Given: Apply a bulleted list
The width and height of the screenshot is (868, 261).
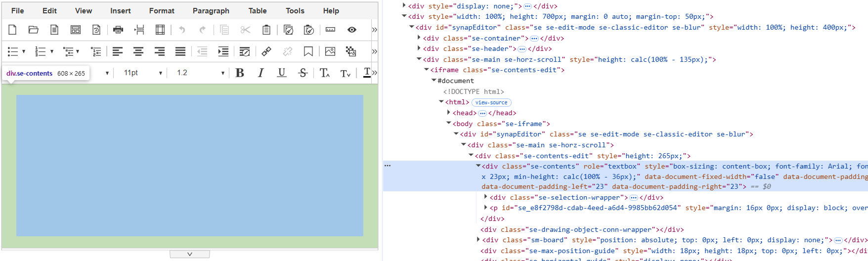Looking at the screenshot, I should point(13,51).
